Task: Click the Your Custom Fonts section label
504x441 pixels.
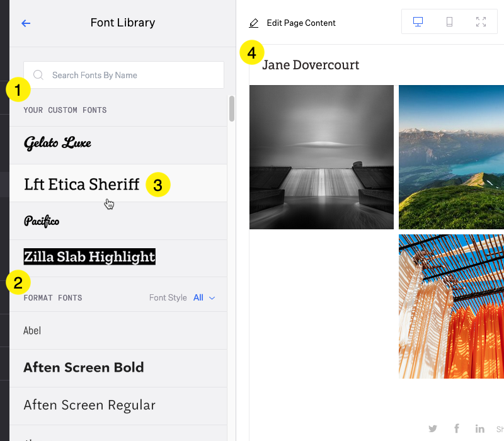Action: [x=65, y=110]
